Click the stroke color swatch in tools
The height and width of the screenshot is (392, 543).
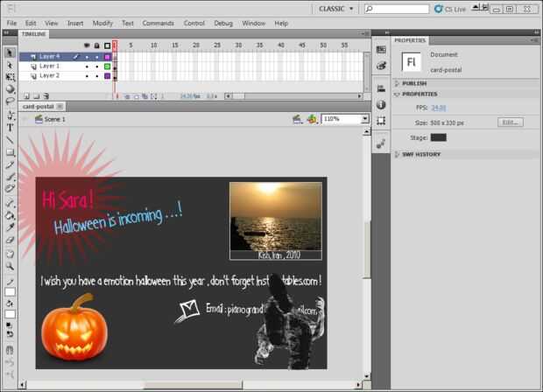[10, 291]
